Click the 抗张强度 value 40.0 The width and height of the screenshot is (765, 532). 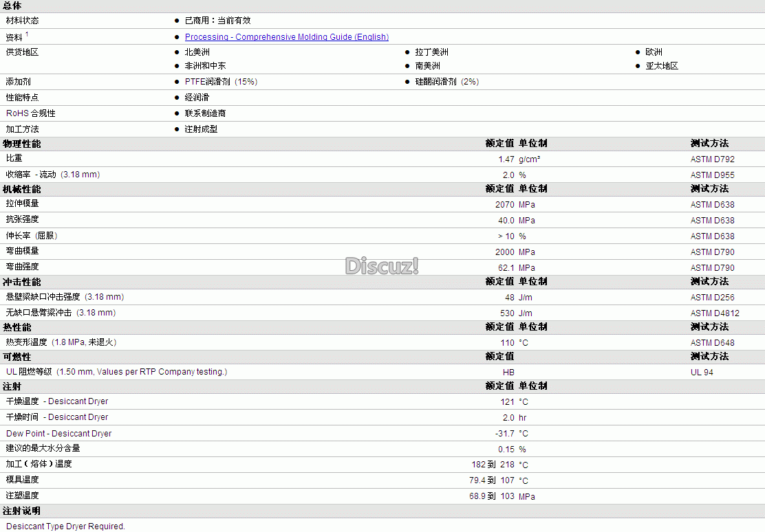[506, 221]
